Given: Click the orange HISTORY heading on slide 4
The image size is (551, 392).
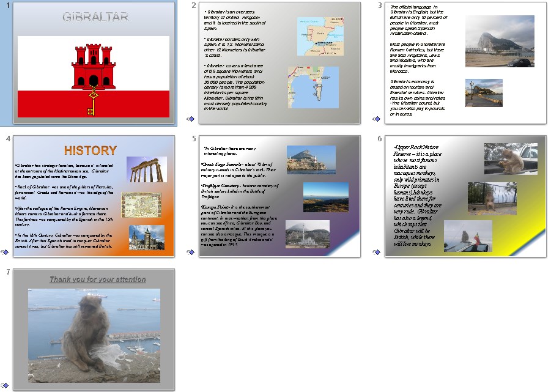Looking at the screenshot, I should click(x=91, y=150).
